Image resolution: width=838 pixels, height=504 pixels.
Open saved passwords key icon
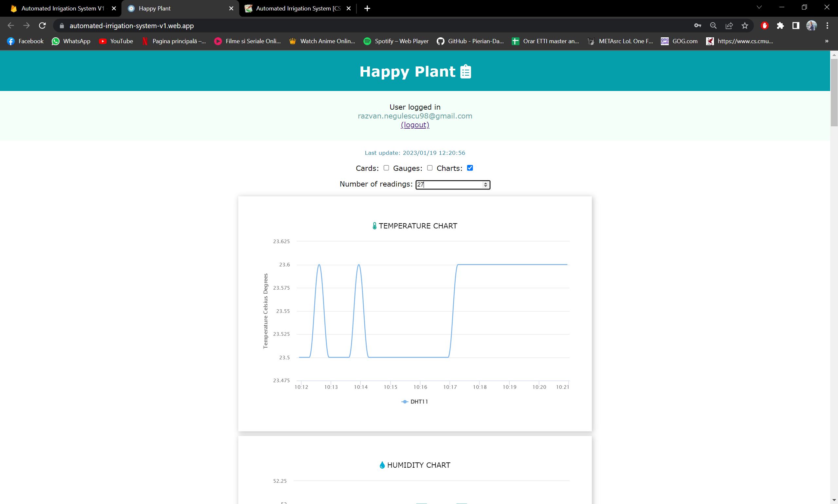coord(697,26)
